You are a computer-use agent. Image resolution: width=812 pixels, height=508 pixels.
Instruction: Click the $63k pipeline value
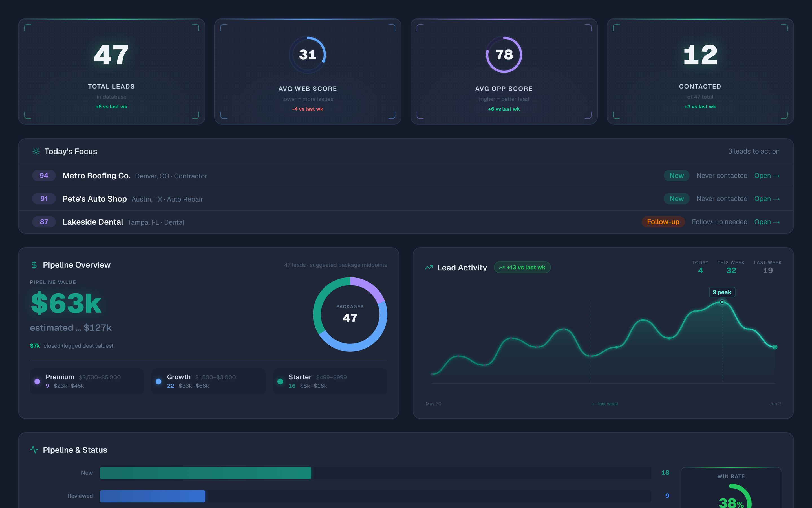[x=66, y=303]
